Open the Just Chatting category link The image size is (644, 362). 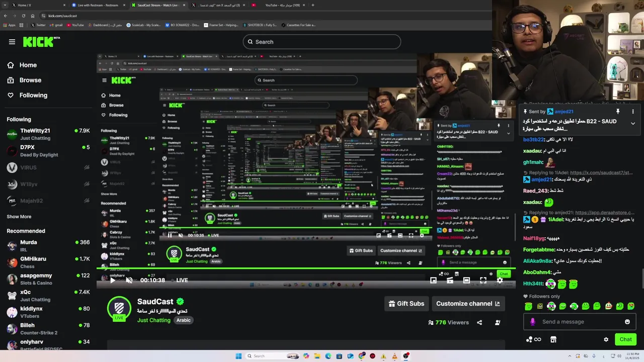point(154,320)
